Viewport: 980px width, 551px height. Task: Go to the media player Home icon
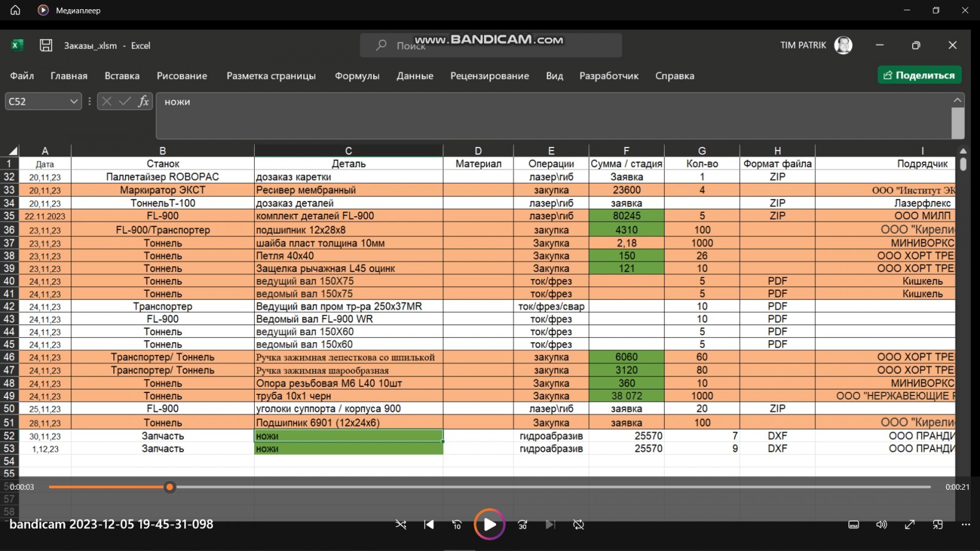(15, 10)
